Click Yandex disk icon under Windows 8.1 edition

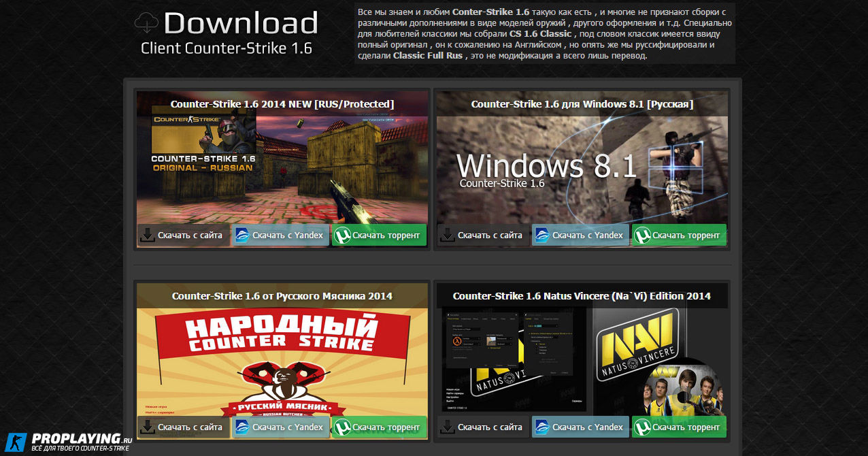point(543,235)
